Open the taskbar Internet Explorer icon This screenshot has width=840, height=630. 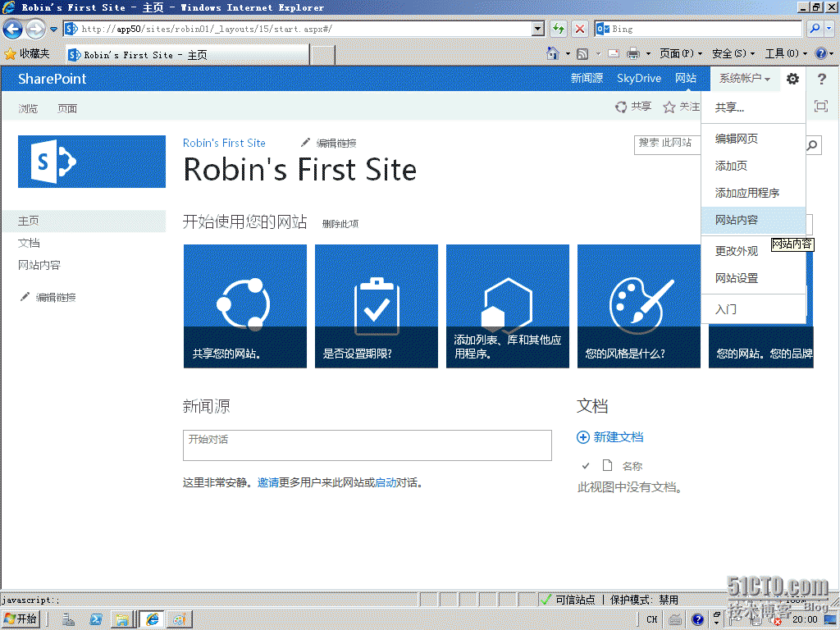(x=152, y=619)
